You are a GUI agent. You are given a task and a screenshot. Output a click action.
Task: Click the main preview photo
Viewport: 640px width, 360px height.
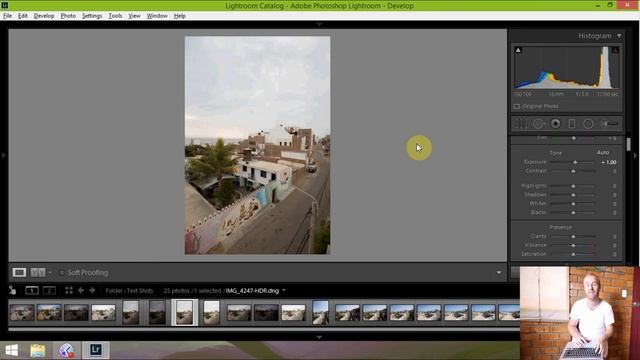pyautogui.click(x=258, y=145)
